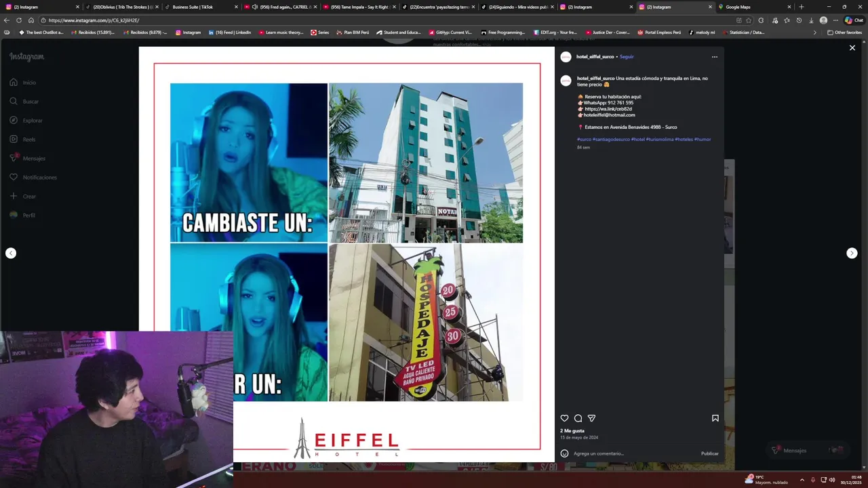Open Crear in Instagram sidebar
This screenshot has width=868, height=488.
[22, 196]
